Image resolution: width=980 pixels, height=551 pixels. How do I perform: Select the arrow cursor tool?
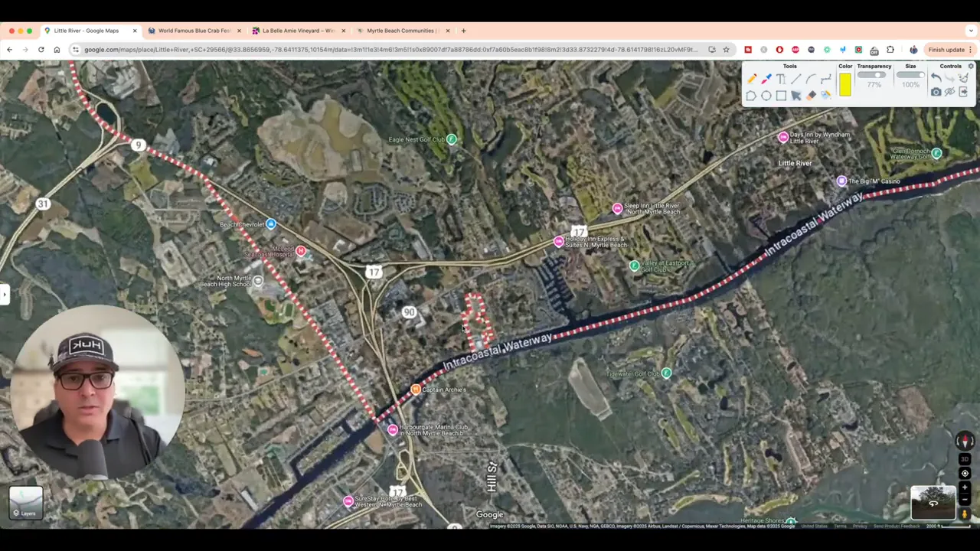[796, 96]
